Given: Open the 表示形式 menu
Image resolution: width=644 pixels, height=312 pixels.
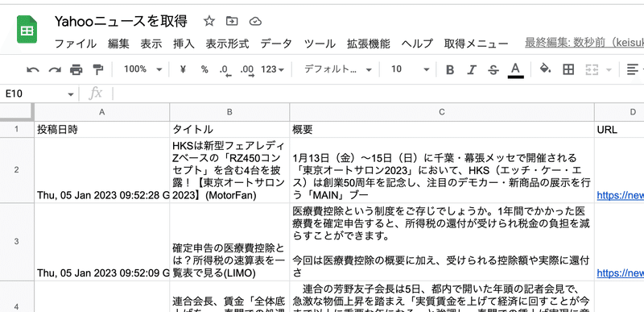Looking at the screenshot, I should (x=227, y=44).
